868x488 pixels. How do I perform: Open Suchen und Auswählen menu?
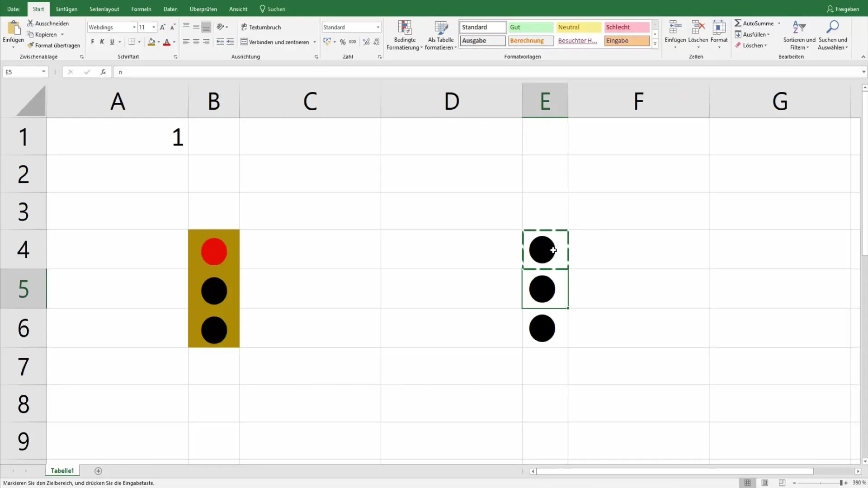pyautogui.click(x=833, y=35)
